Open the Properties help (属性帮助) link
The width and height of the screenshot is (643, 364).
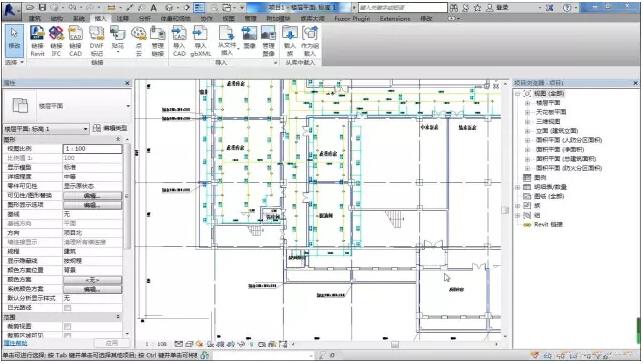pos(16,343)
